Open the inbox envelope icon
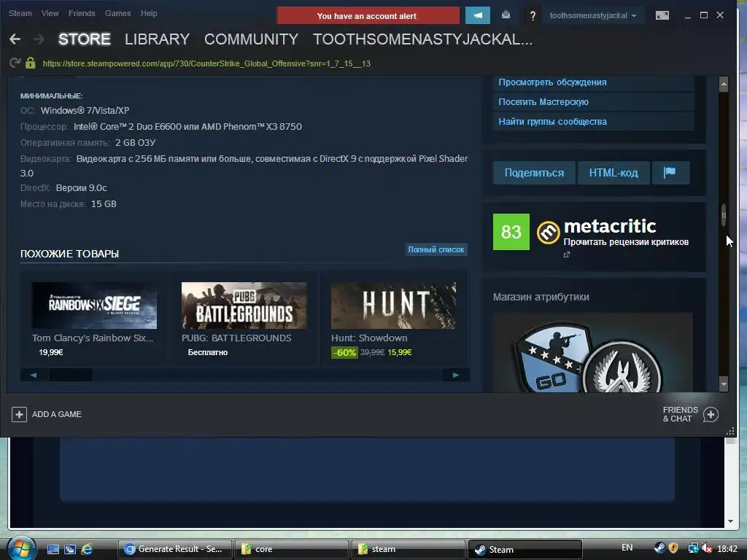Screen dimensions: 747x560 [506, 15]
